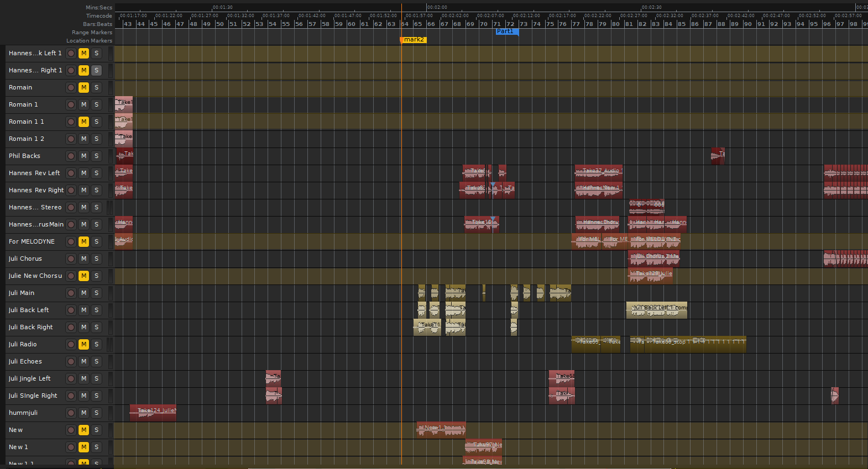
Task: Select the Juli SIngle Right track name
Action: coord(33,396)
